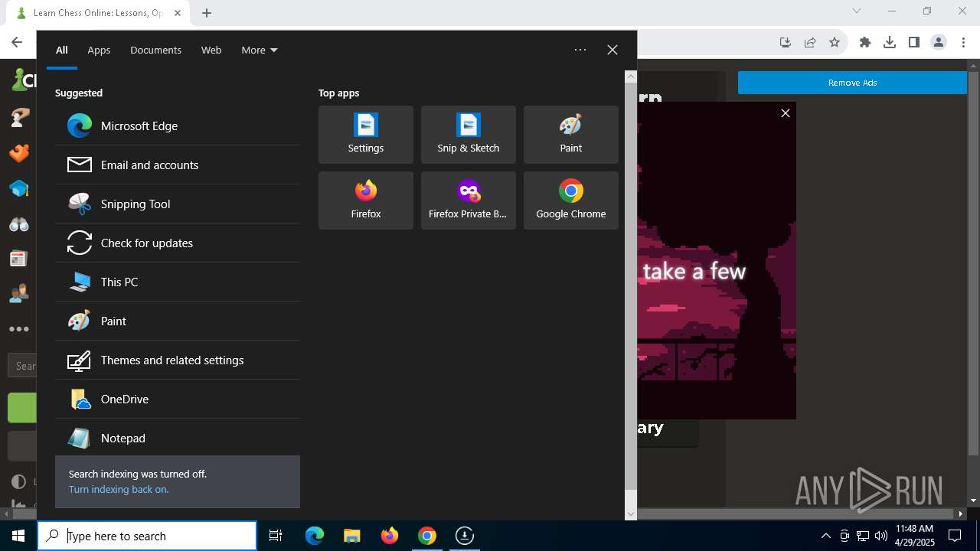Open Snip & Sketch tile

(469, 135)
